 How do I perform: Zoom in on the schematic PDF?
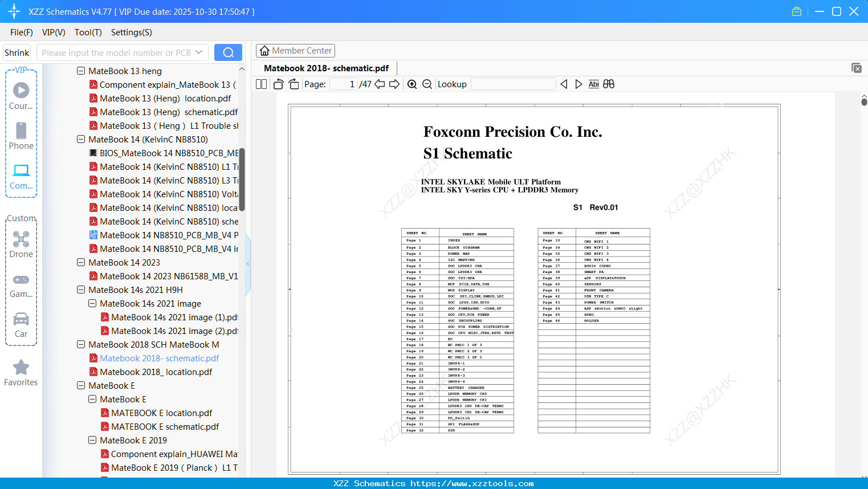(x=412, y=84)
